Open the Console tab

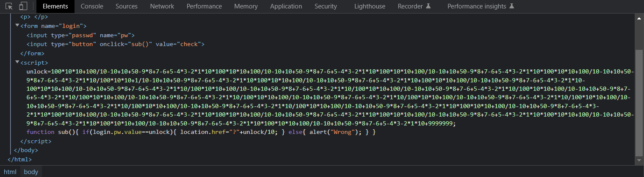coord(92,6)
